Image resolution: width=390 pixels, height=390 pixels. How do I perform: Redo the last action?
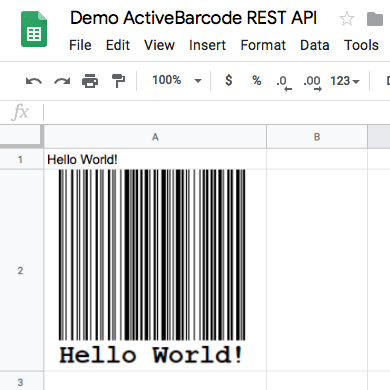(x=62, y=81)
